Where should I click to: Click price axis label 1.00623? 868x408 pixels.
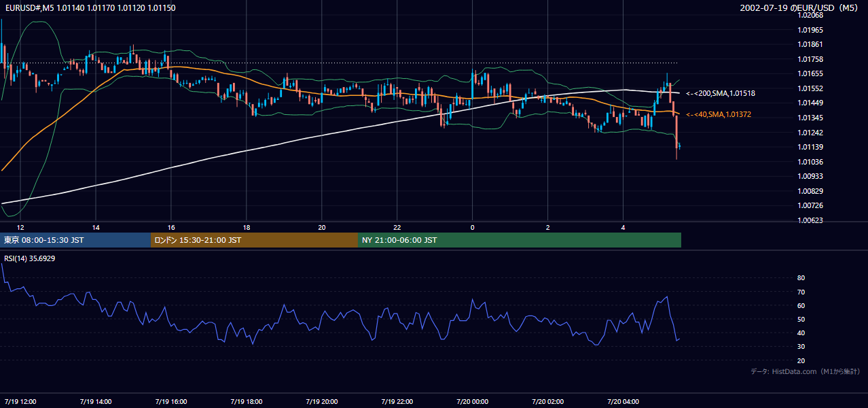pos(810,220)
